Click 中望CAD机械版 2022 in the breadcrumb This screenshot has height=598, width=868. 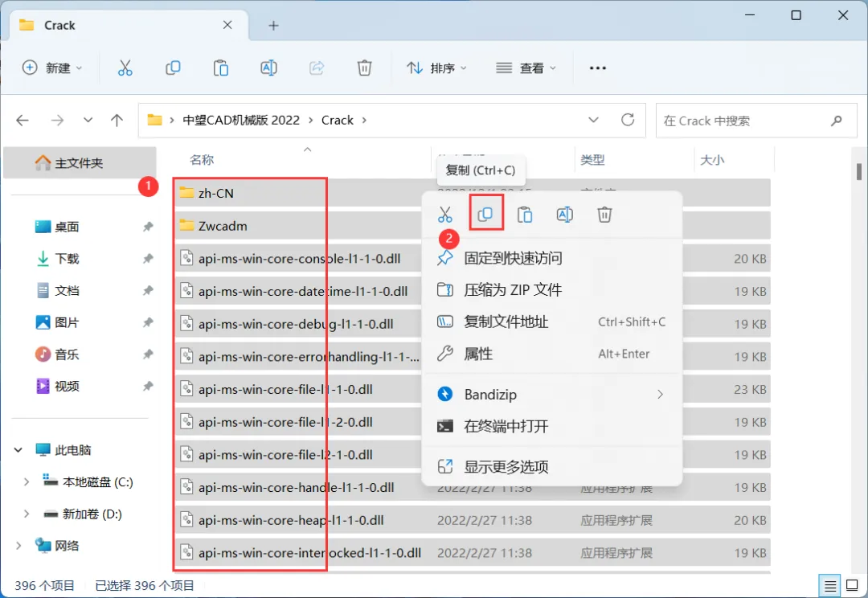click(x=241, y=120)
